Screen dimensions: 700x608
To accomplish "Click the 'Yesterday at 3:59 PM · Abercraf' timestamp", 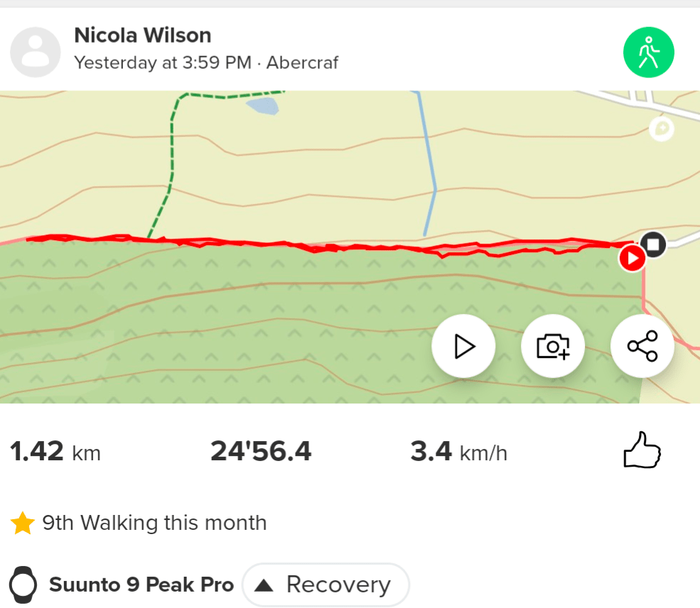I will coord(206,63).
